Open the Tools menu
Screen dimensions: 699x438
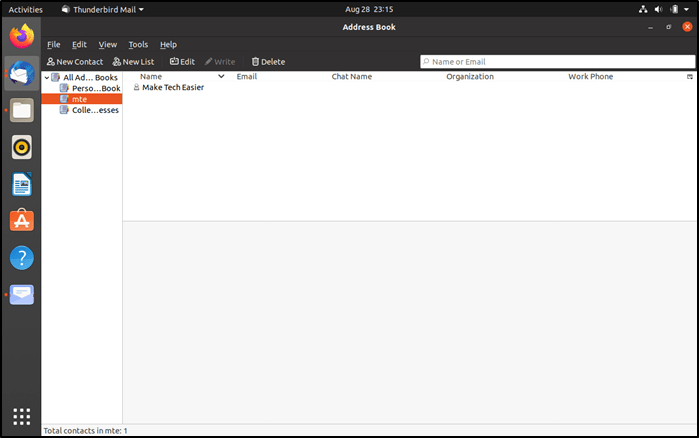tap(138, 45)
